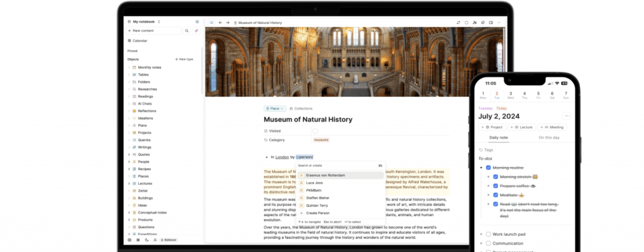Click the search icon beside New content
Screen dimensions: 644x252
click(187, 30)
